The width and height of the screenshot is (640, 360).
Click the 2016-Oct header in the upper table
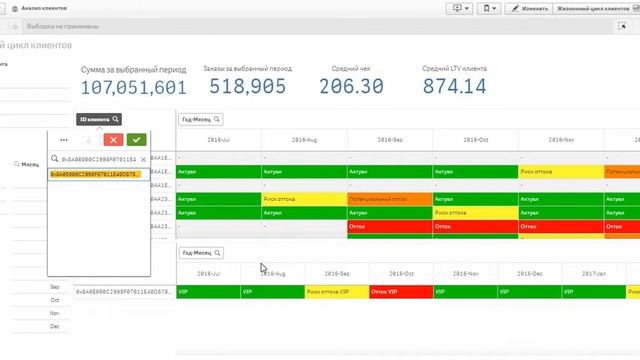[x=476, y=140]
